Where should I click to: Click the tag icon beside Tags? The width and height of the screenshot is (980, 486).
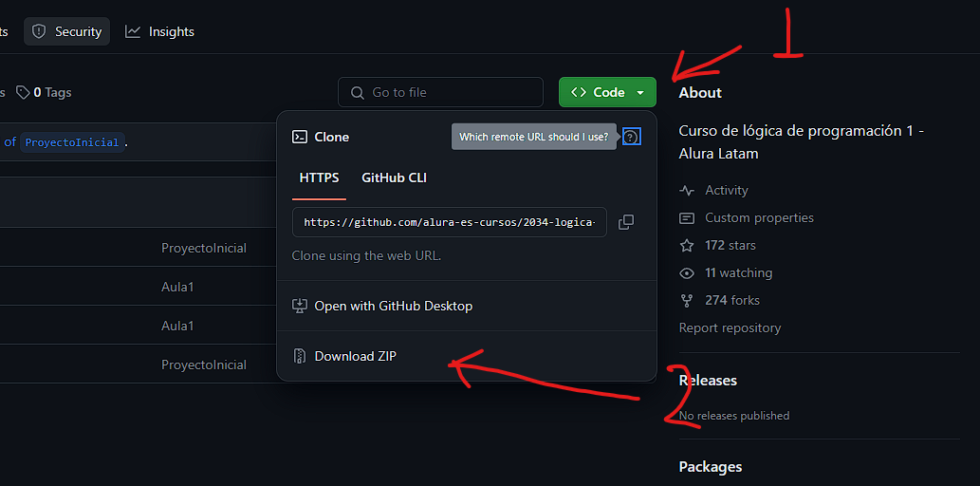tap(23, 93)
